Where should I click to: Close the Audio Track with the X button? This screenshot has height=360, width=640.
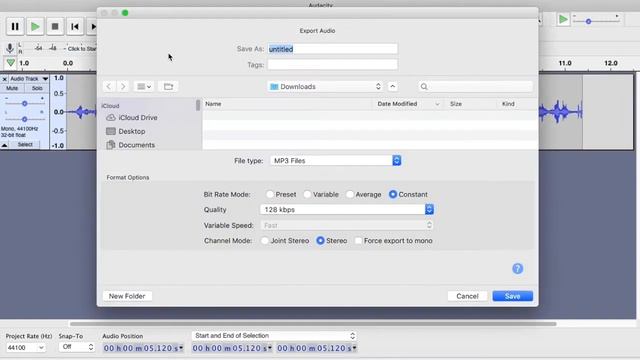pyautogui.click(x=4, y=79)
